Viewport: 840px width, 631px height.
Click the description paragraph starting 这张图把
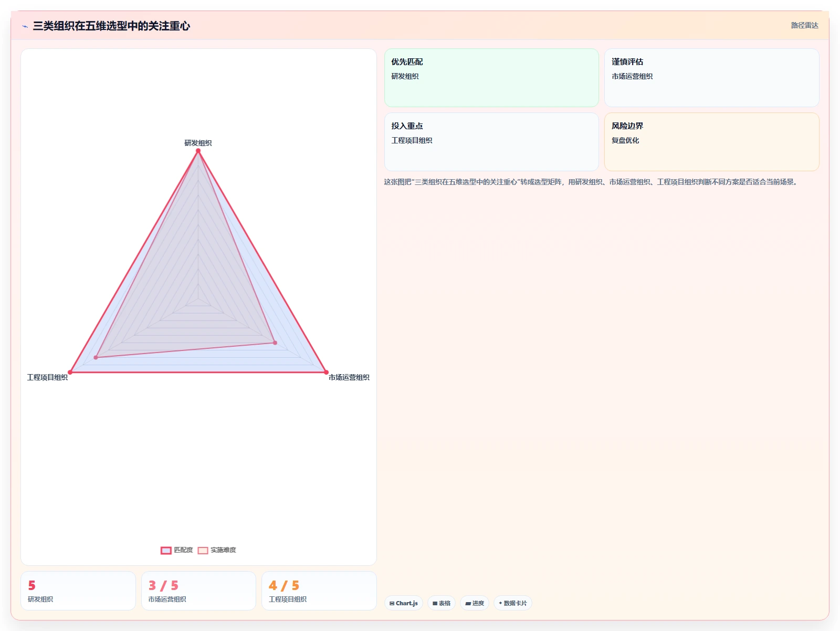click(x=592, y=182)
